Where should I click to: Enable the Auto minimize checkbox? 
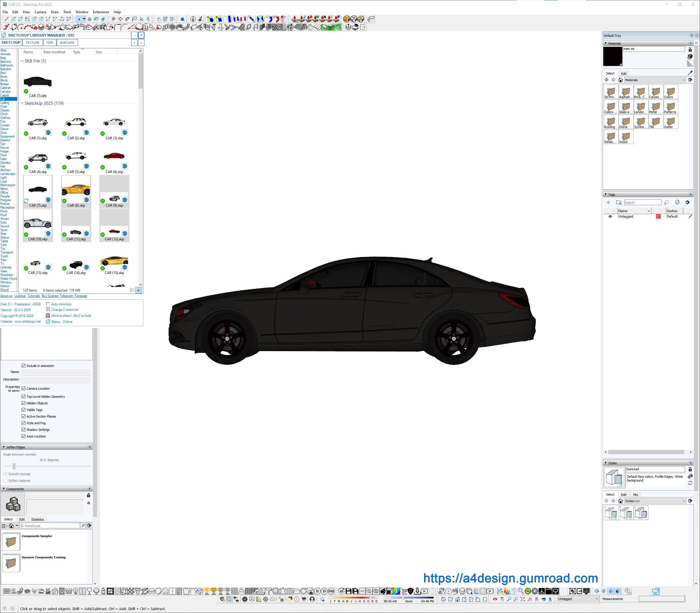click(x=48, y=304)
